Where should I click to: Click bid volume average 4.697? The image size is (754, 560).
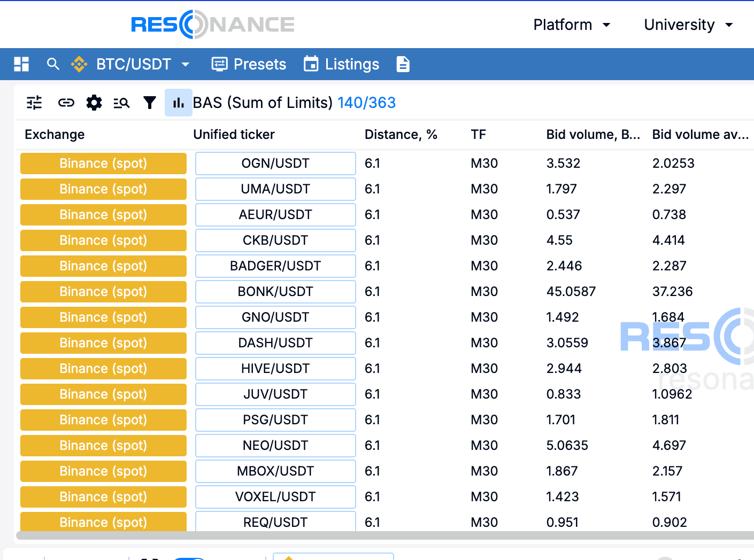669,446
